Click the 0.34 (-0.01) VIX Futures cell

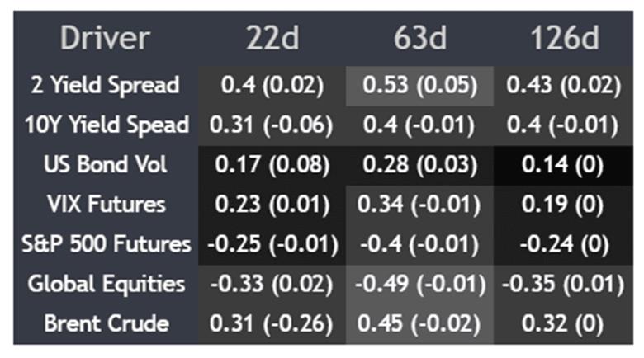click(419, 205)
